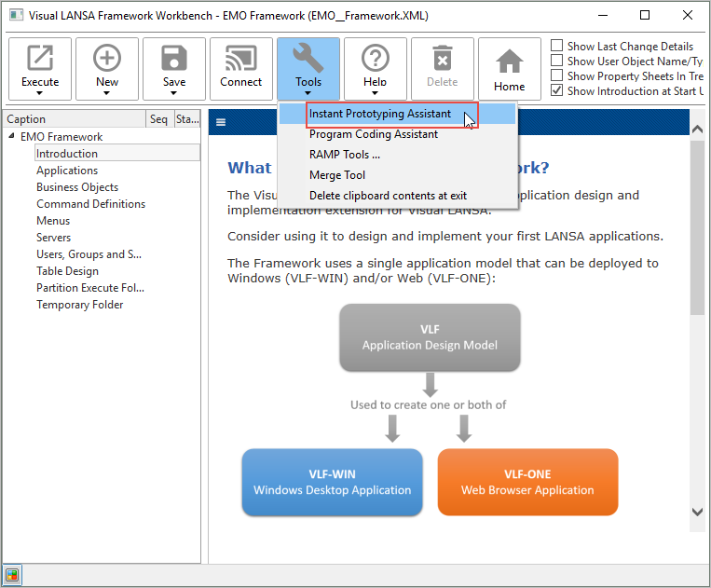Click the New plus-circle icon
Viewport: 711px width, 588px height.
coord(107,58)
